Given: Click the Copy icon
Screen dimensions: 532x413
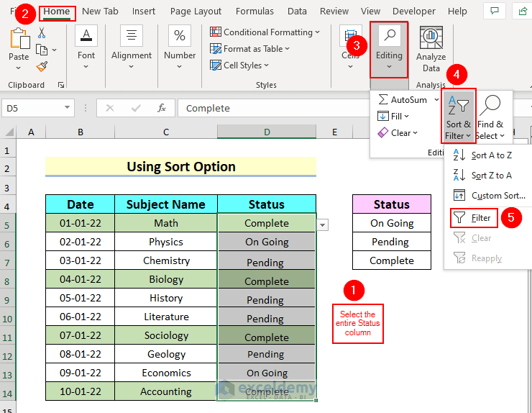Looking at the screenshot, I should [42, 50].
